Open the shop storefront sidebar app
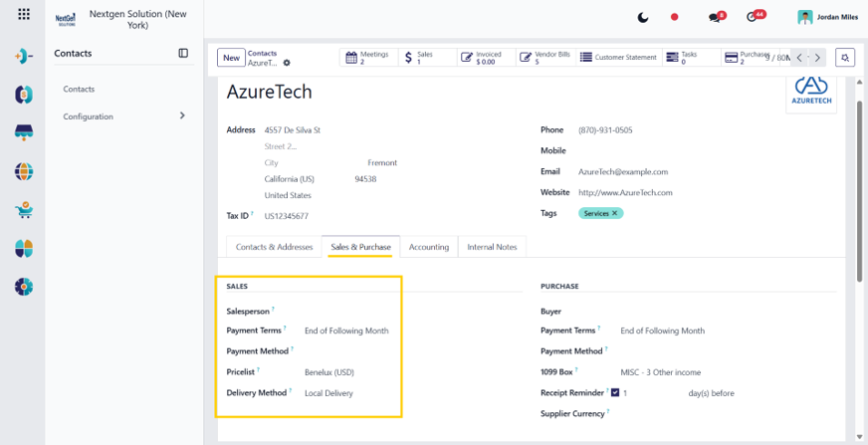The width and height of the screenshot is (868, 445). [24, 132]
